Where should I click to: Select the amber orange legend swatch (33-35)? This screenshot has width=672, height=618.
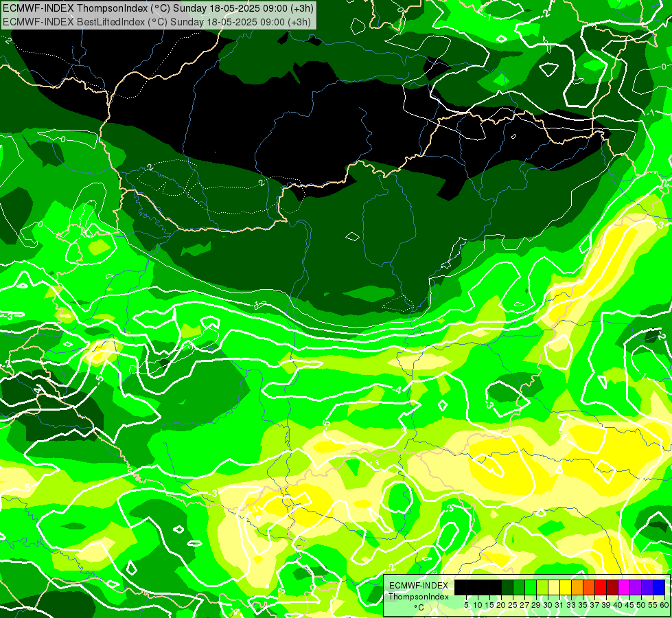pyautogui.click(x=578, y=587)
